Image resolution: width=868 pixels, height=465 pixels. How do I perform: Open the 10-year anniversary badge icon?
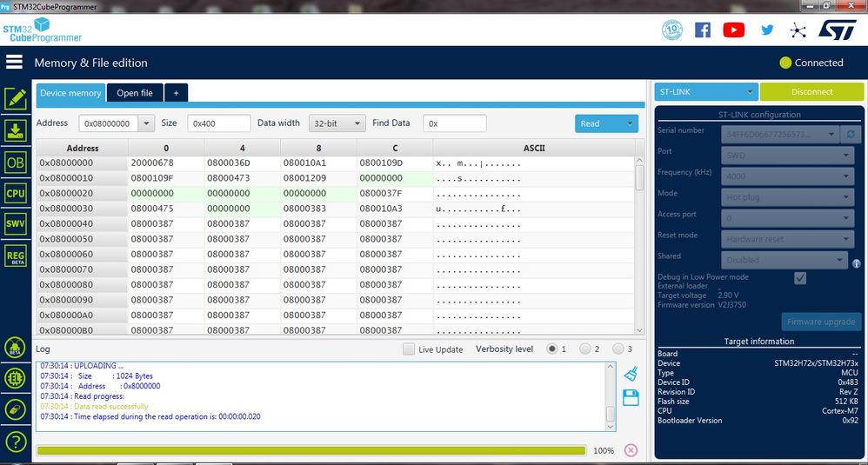click(x=672, y=30)
